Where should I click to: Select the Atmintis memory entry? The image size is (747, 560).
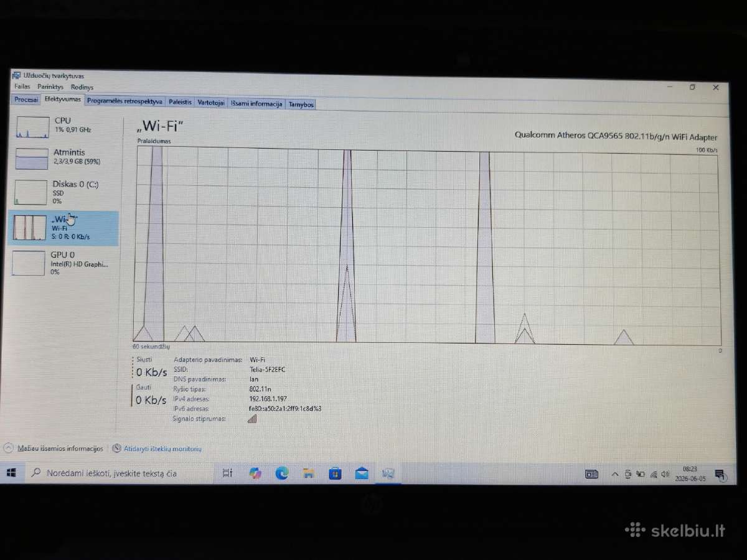(63, 158)
